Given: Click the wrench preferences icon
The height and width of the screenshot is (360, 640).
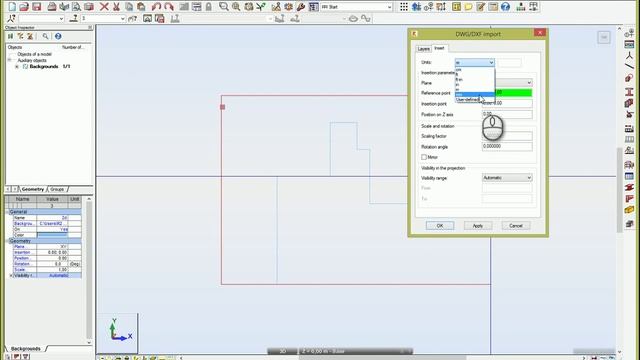Looking at the screenshot, I should [301, 7].
